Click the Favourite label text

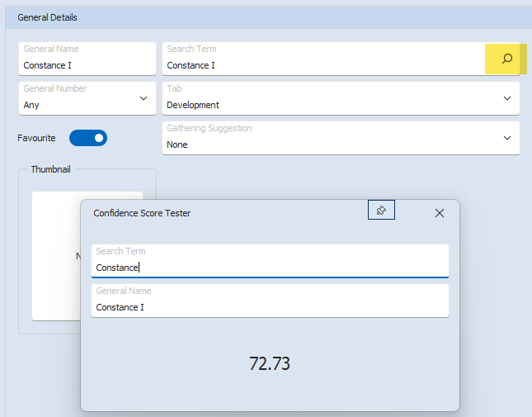[x=36, y=138]
